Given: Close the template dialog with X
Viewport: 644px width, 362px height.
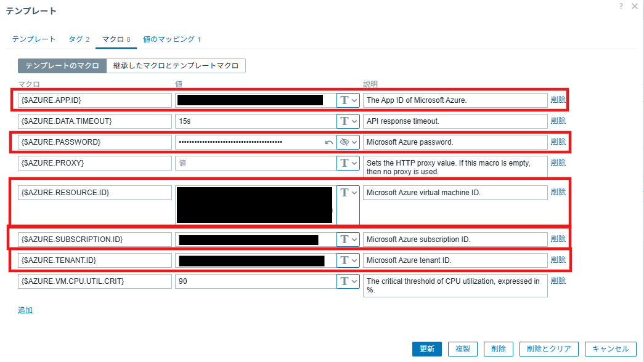Looking at the screenshot, I should [x=634, y=6].
